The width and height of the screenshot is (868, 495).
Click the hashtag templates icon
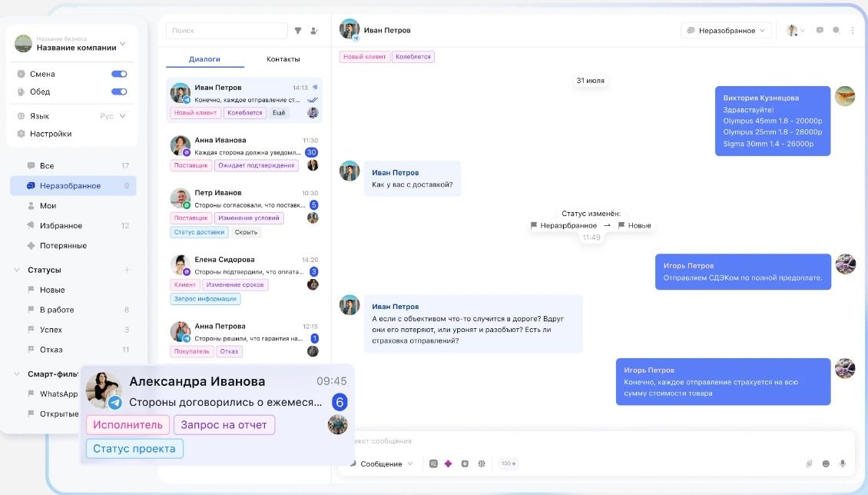(465, 463)
